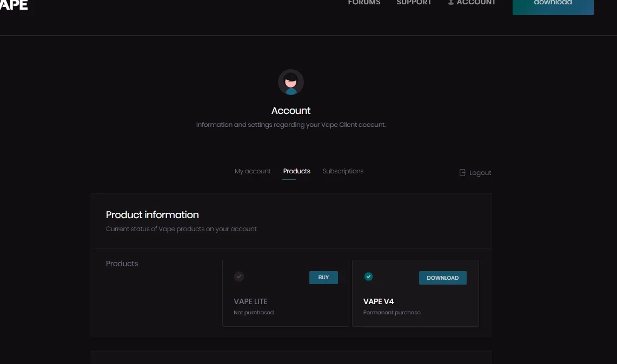This screenshot has width=617, height=364.
Task: Click the 'Account' page heading
Action: pyautogui.click(x=291, y=111)
